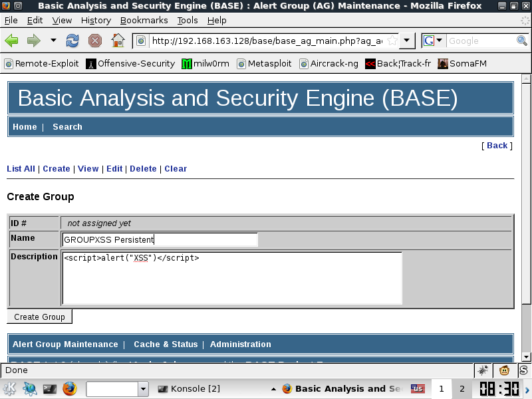Image resolution: width=532 pixels, height=399 pixels.
Task: Open the Bookmarks menu
Action: coord(144,21)
